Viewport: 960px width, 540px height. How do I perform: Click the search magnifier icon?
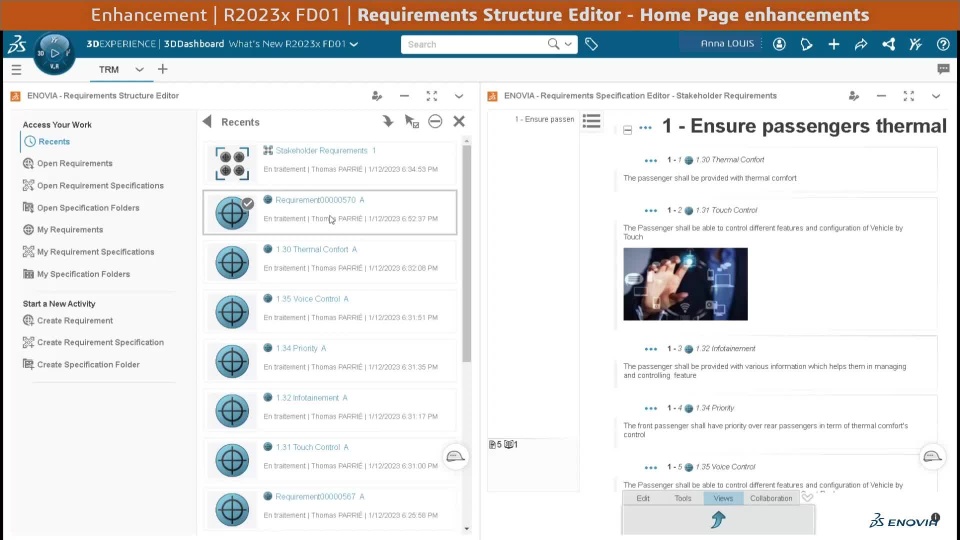tap(553, 44)
